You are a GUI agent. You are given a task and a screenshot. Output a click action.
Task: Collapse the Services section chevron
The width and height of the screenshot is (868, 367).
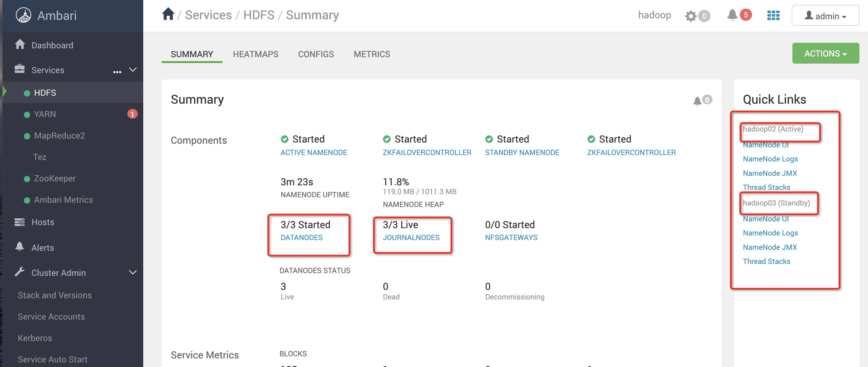pos(133,70)
